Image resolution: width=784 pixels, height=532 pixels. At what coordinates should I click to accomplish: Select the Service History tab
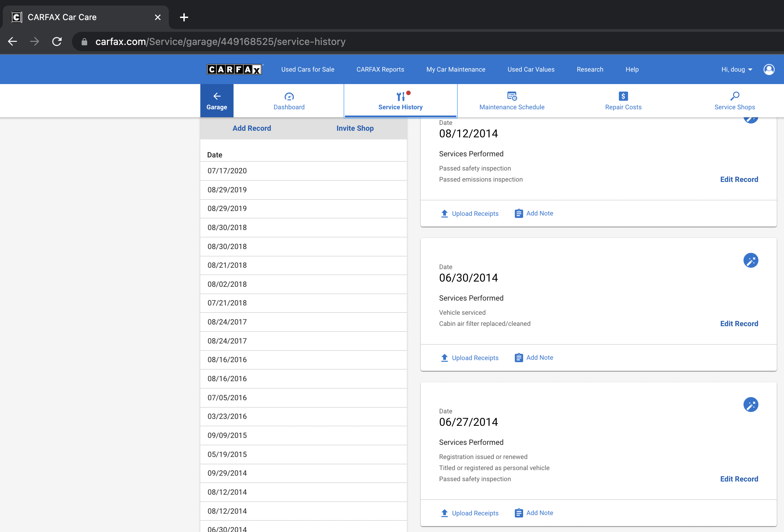click(x=401, y=101)
